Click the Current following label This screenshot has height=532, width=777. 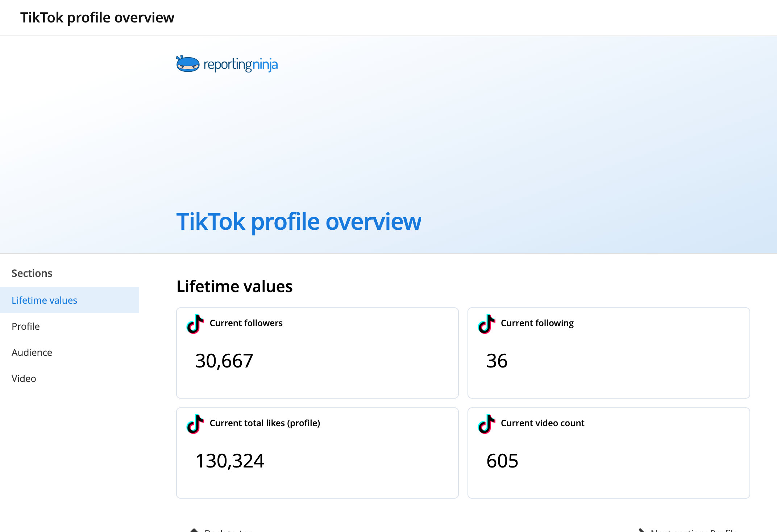pyautogui.click(x=537, y=323)
